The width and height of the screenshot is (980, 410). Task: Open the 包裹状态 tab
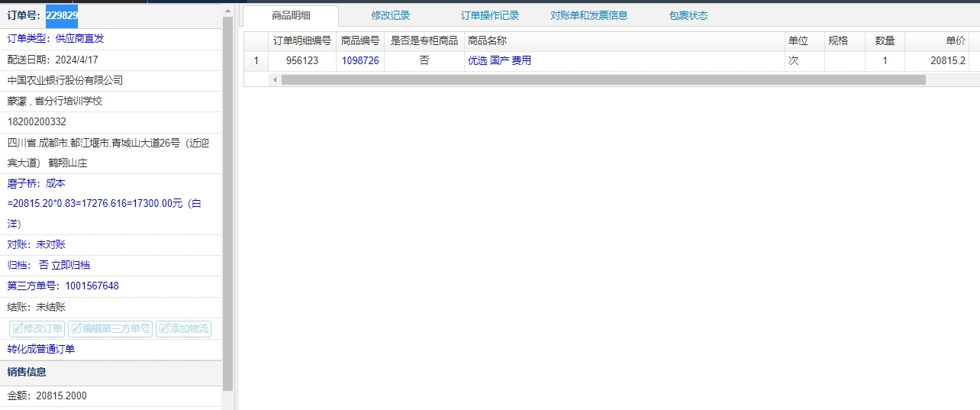coord(688,15)
